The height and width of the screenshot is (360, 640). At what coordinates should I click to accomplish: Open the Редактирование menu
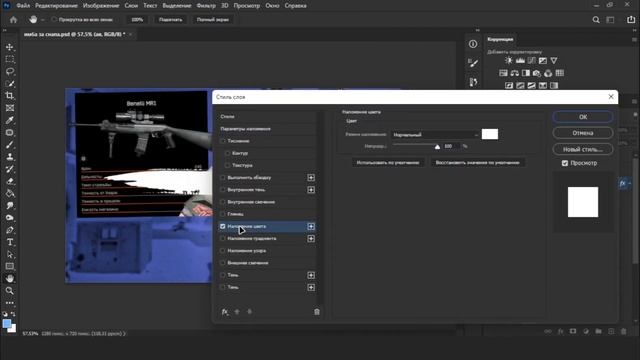[56, 6]
